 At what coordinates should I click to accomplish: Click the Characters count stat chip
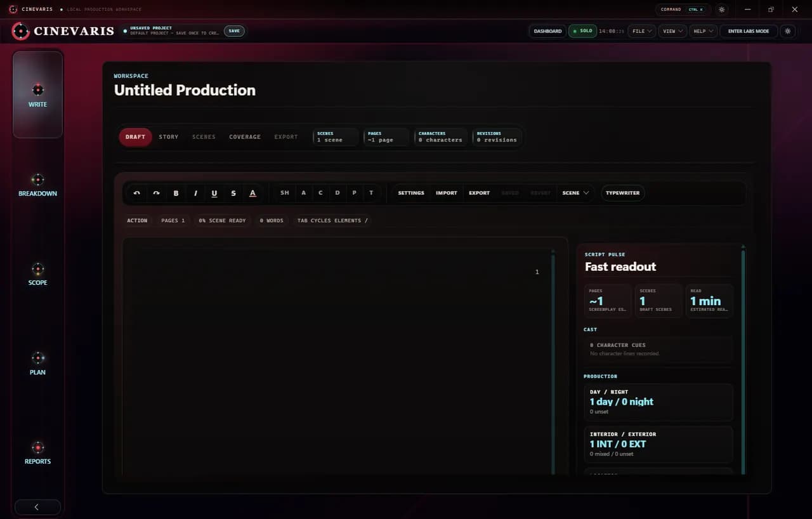(x=441, y=137)
